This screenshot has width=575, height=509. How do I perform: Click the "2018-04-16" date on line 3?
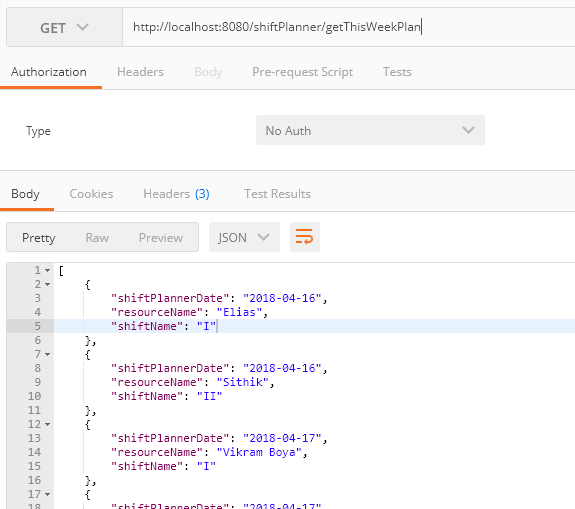tap(282, 298)
